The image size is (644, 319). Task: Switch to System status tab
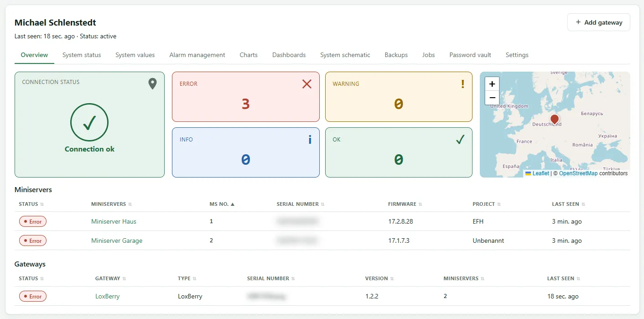(82, 55)
